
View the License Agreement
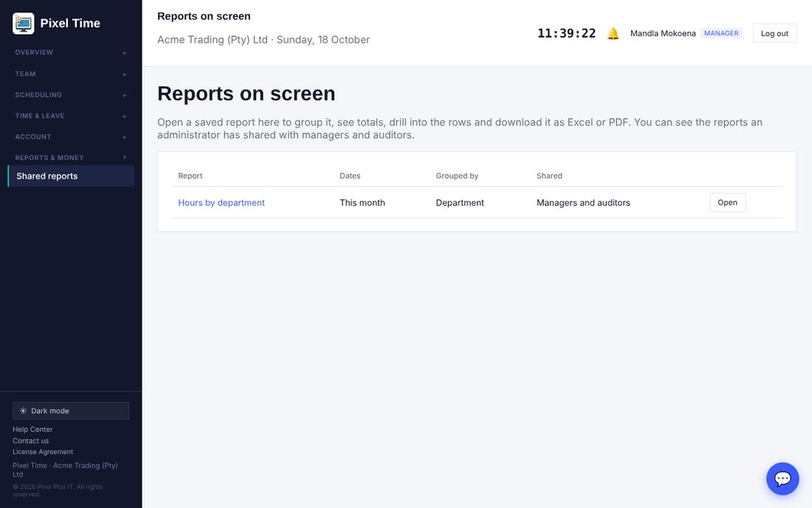click(x=43, y=452)
